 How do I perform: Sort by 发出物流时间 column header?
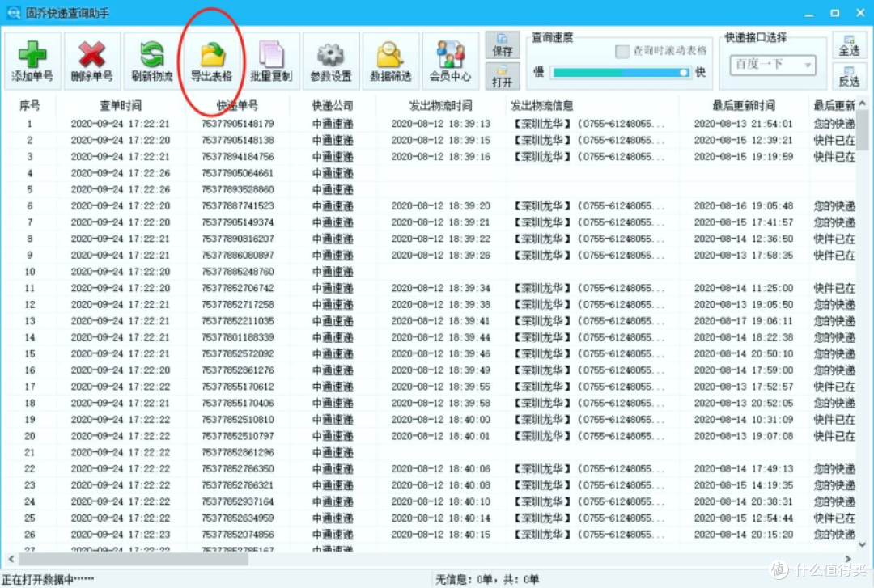[440, 105]
